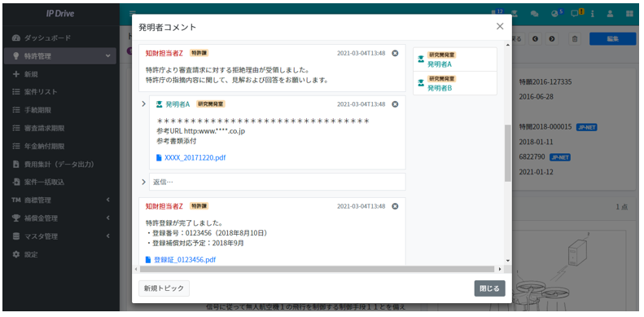Click the blue 編集 button
This screenshot has height=317, width=644.
tap(613, 39)
